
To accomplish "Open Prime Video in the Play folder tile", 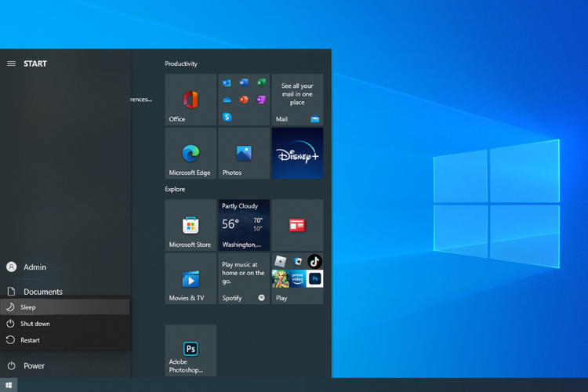I will tap(297, 279).
